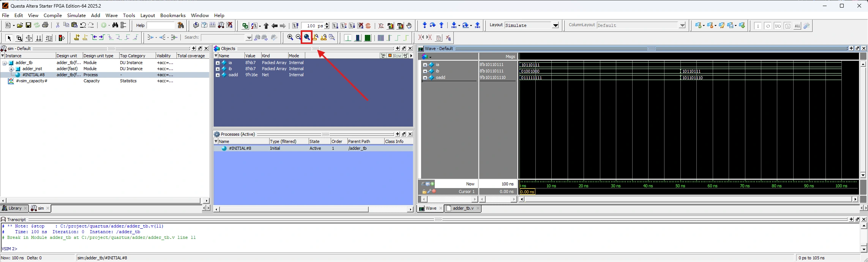Expand the ia signal in Objects panel
868x262 pixels.
point(218,63)
